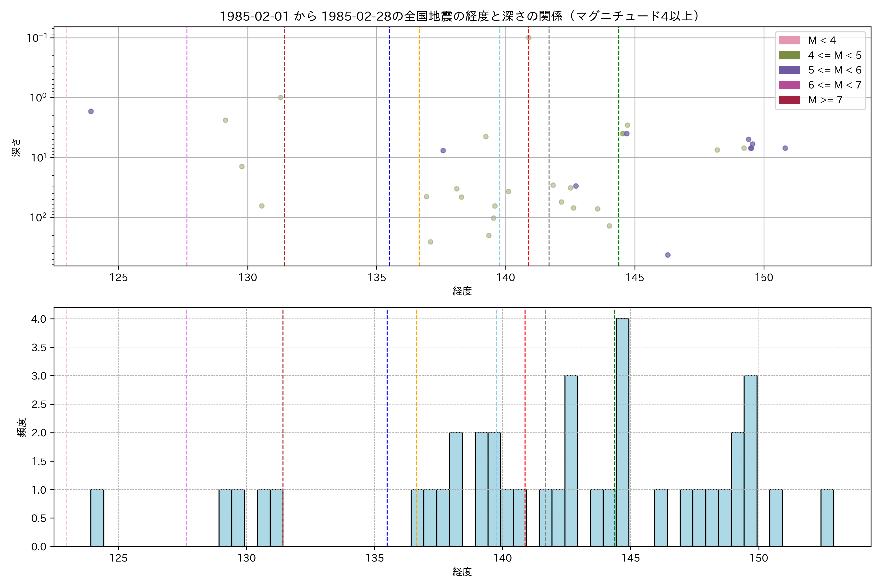The image size is (882, 588).
Task: Select the leftmost histogram bar near longitude 124
Action: [x=97, y=518]
